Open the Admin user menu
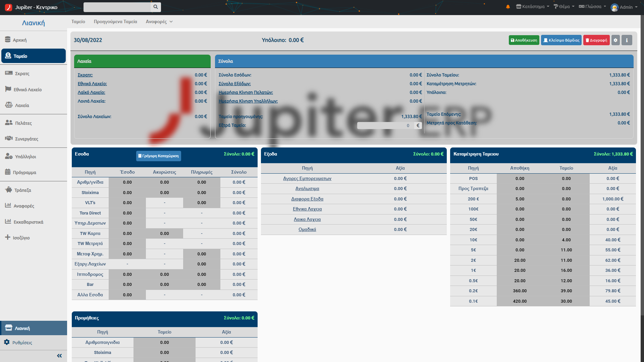Viewport: 644px width, 362px height. pos(624,7)
